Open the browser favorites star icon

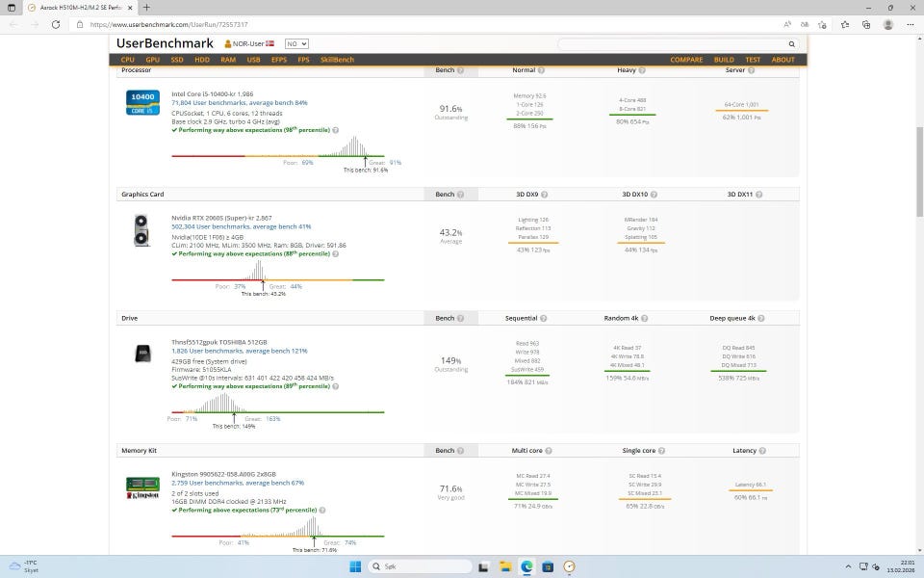point(845,25)
